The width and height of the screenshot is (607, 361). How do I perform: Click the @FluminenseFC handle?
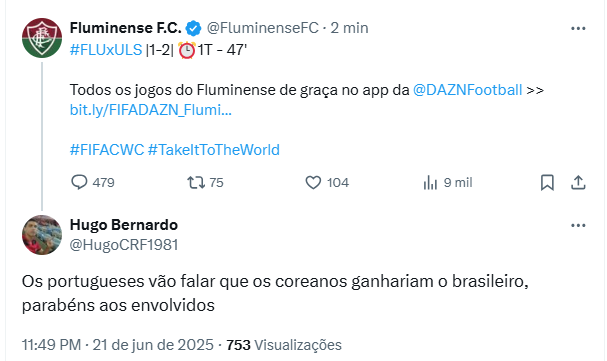click(x=262, y=28)
